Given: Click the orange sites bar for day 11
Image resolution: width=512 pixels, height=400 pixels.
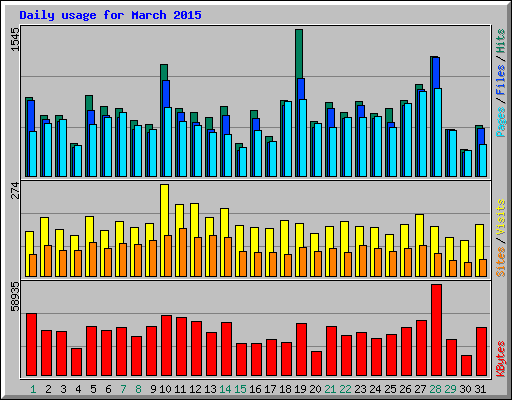Looking at the screenshot, I should (x=183, y=252).
